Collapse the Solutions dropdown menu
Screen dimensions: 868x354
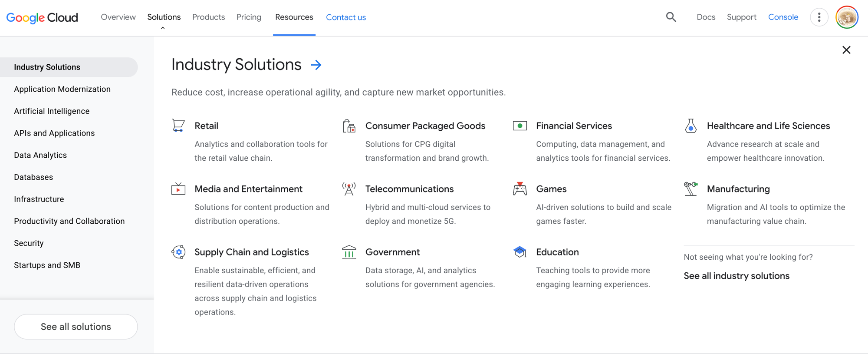click(x=164, y=17)
